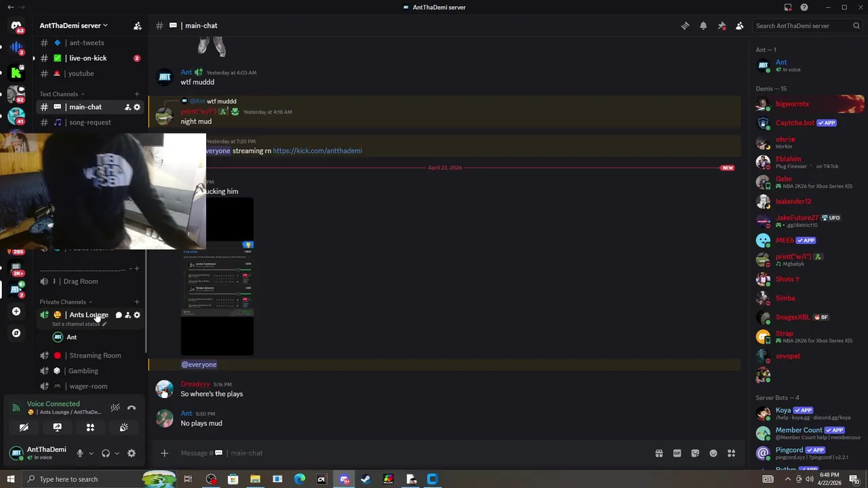868x488 pixels.
Task: Open the Threads icon in channel header
Action: point(685,26)
